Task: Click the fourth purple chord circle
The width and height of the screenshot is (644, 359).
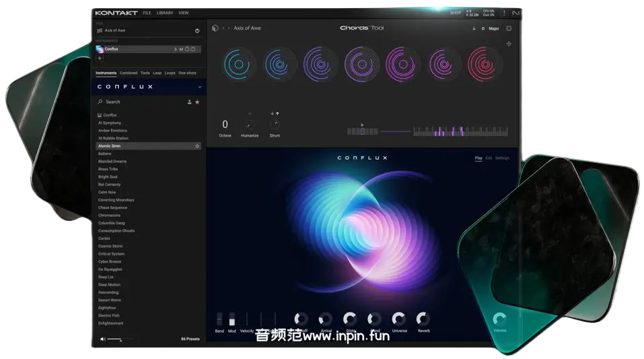Action: pos(362,65)
